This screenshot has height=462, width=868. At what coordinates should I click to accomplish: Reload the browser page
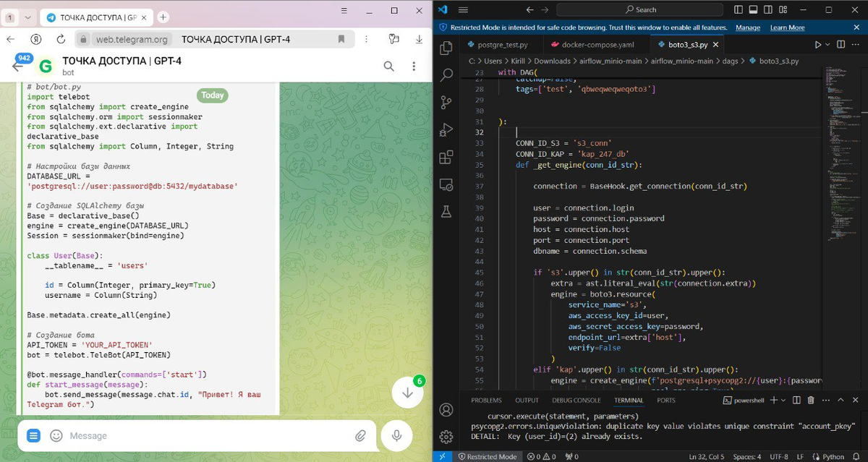click(59, 39)
